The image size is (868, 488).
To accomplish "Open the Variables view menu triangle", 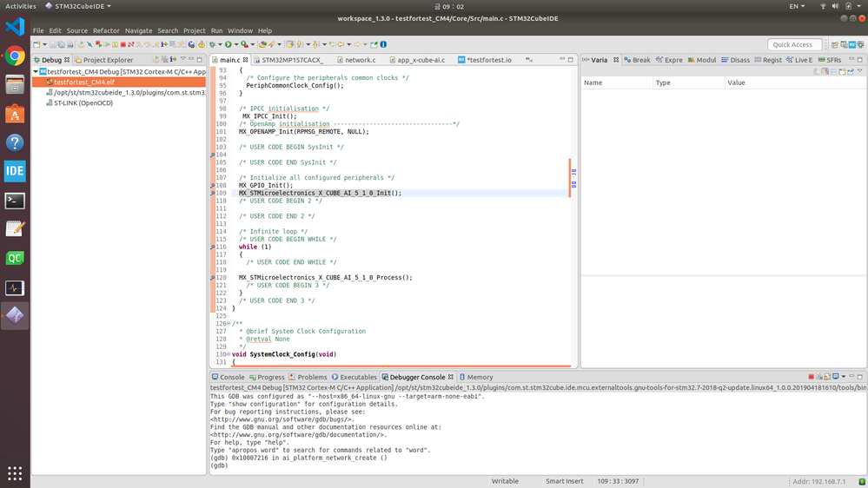I will [x=859, y=70].
